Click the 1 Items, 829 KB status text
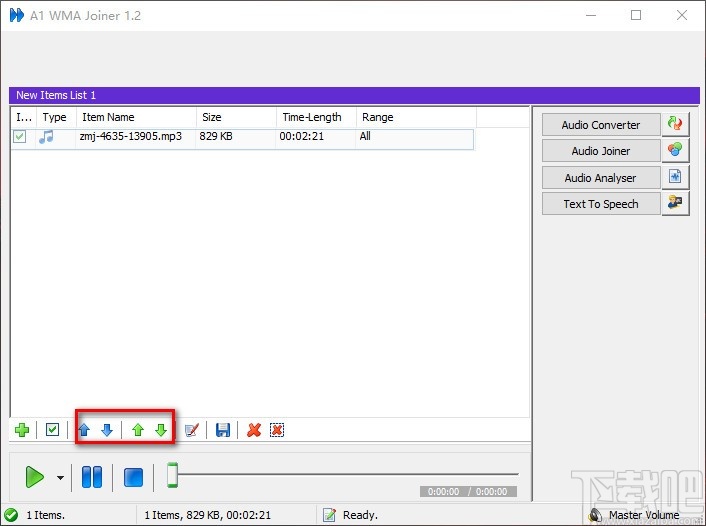The height and width of the screenshot is (526, 706). point(208,515)
